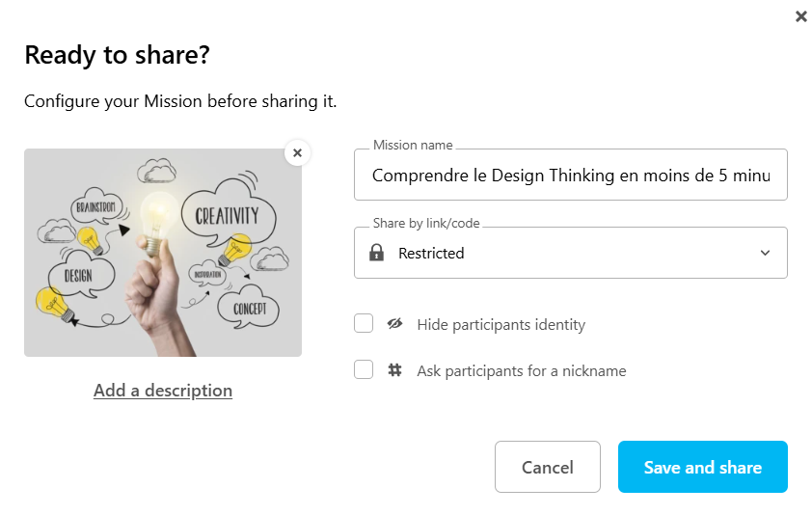Open the Share by link/code dropdown
Image resolution: width=812 pixels, height=515 pixels.
click(x=570, y=253)
